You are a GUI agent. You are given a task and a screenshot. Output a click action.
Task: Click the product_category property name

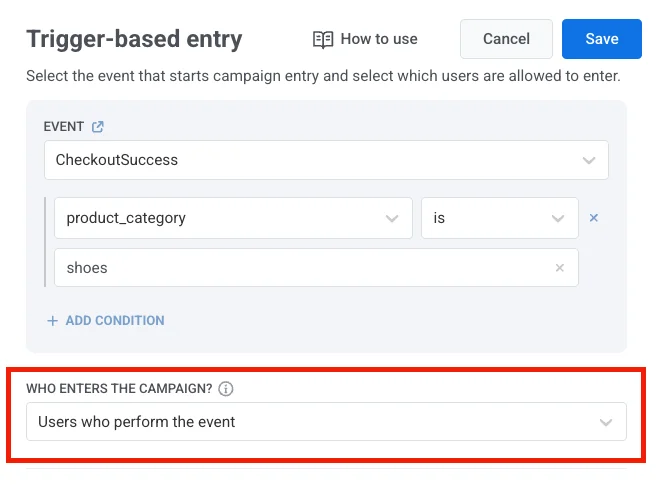pyautogui.click(x=126, y=218)
